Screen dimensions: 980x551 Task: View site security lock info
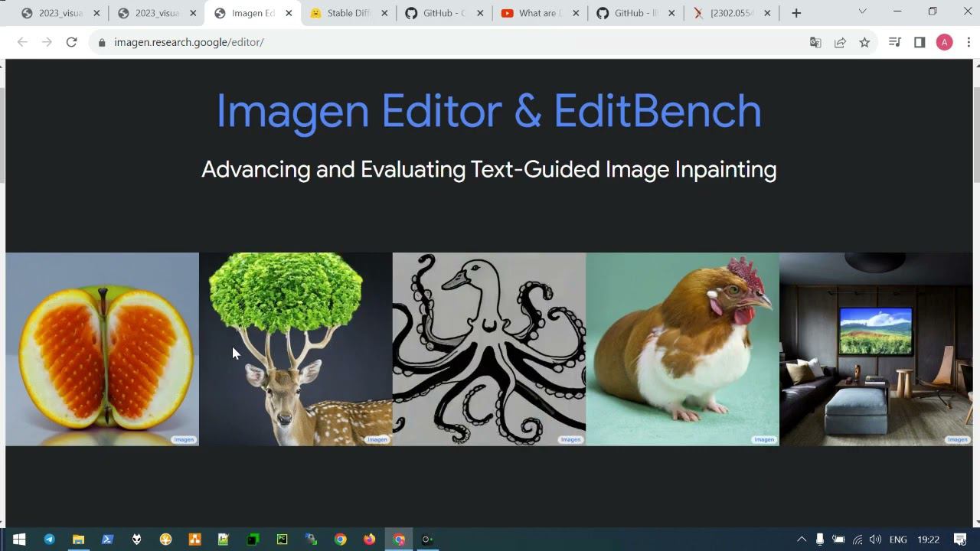[102, 42]
